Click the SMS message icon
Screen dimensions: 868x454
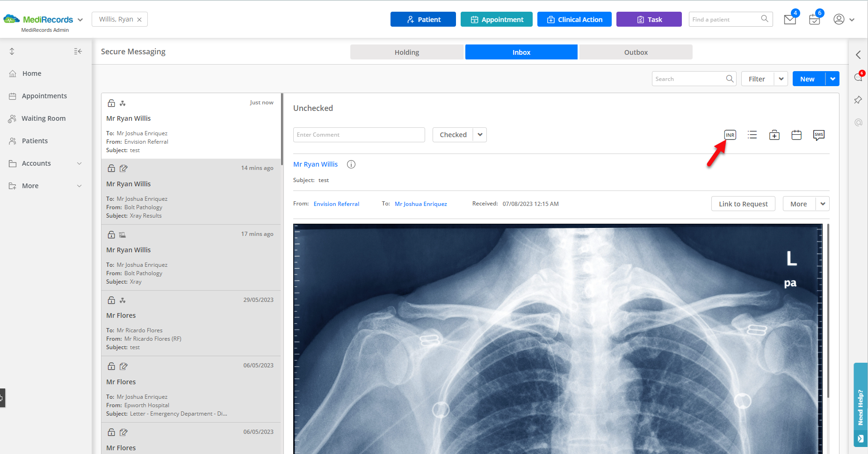819,135
